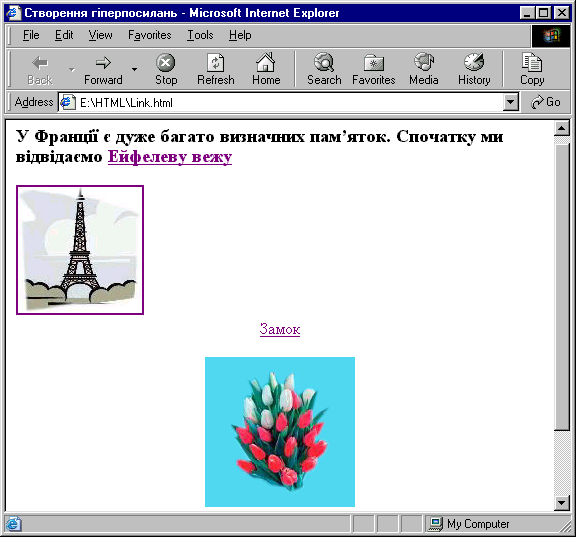Go forward with the Forward toolbar button

103,69
